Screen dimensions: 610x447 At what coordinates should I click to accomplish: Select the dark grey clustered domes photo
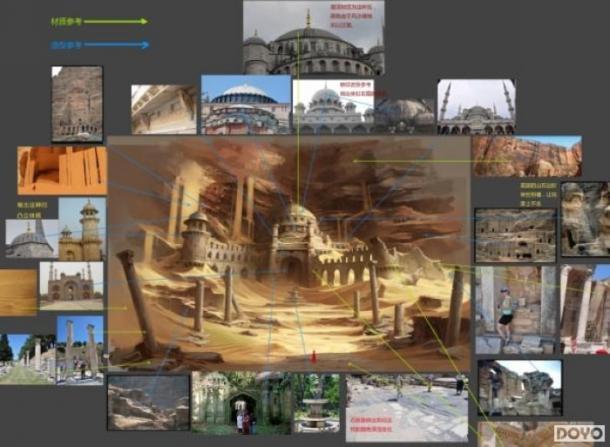click(404, 116)
